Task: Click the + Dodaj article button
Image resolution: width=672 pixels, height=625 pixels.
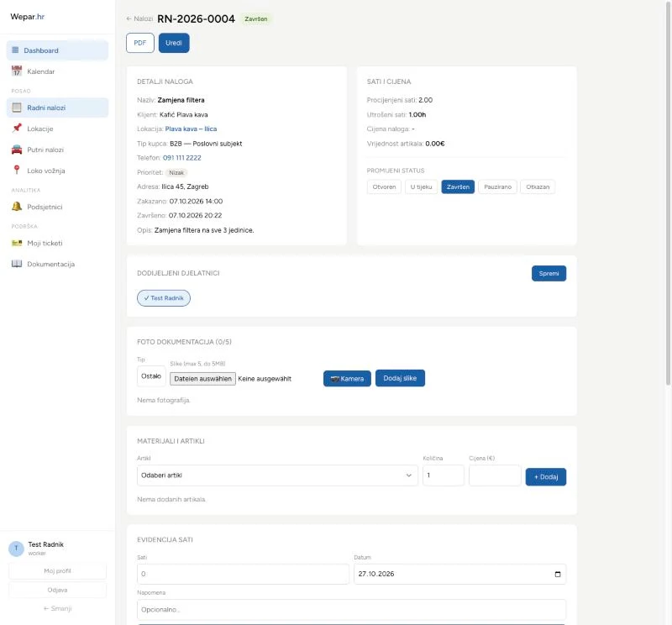Action: pos(545,476)
